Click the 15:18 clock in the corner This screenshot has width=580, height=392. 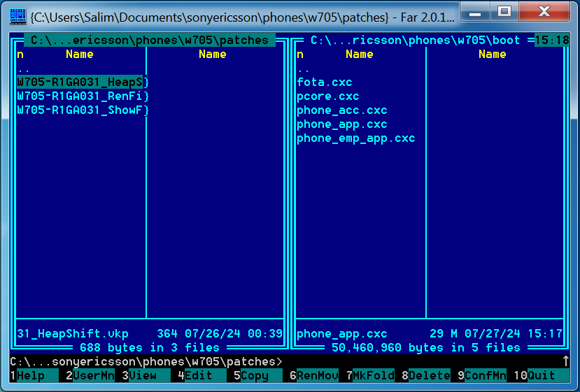(x=552, y=40)
